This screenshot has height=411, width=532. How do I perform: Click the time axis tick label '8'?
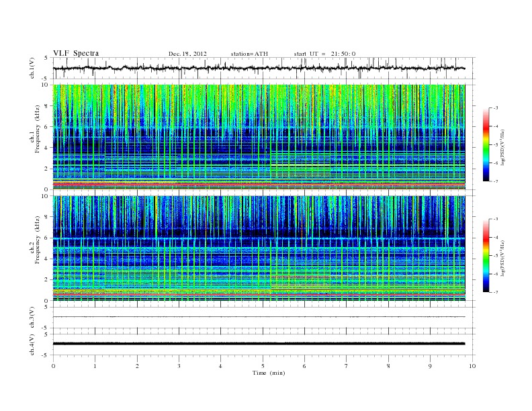[388, 366]
